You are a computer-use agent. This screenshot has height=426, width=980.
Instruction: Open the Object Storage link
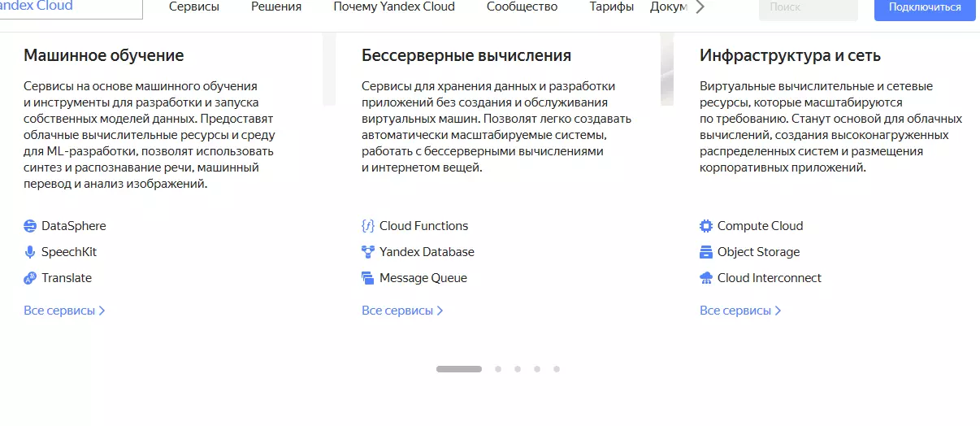click(759, 252)
